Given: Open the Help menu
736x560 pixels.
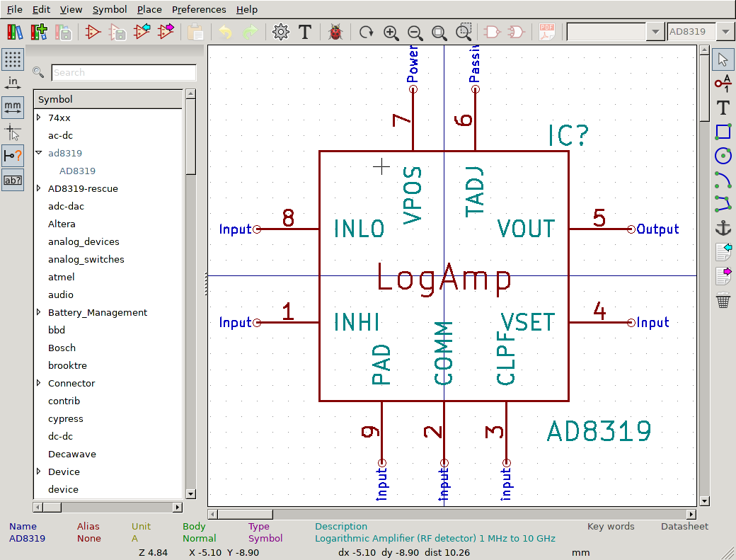Looking at the screenshot, I should pyautogui.click(x=247, y=9).
